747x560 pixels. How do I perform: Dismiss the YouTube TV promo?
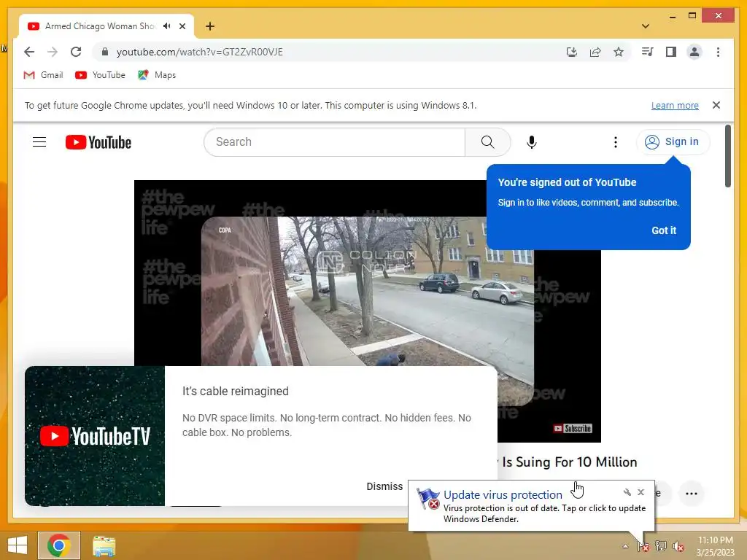pyautogui.click(x=384, y=486)
